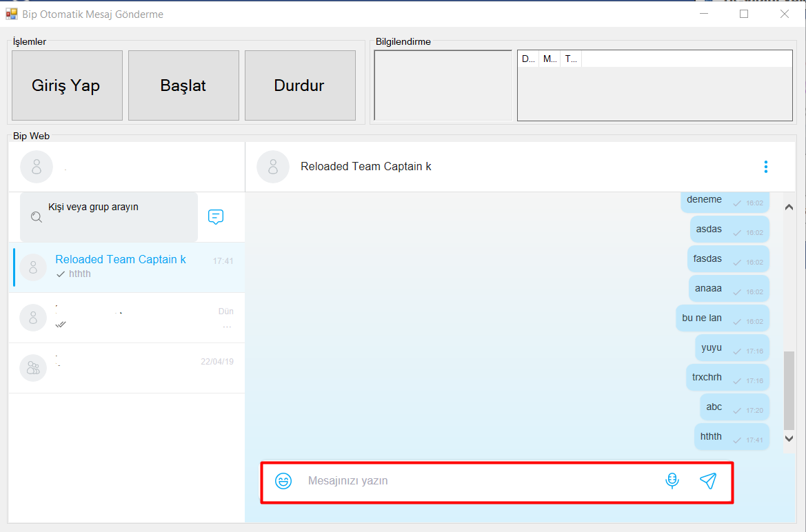Click the 'hthth' message bubble in chat
Image resolution: width=806 pixels, height=532 pixels.
click(x=732, y=437)
